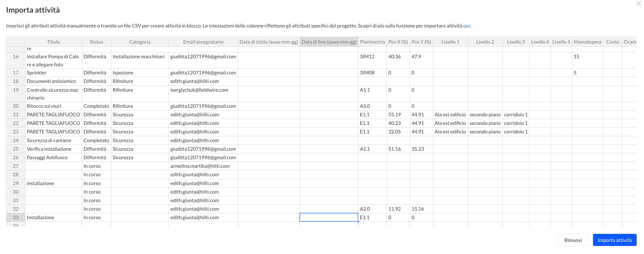Click 'Ala est edificio' in row 22

pyautogui.click(x=450, y=123)
